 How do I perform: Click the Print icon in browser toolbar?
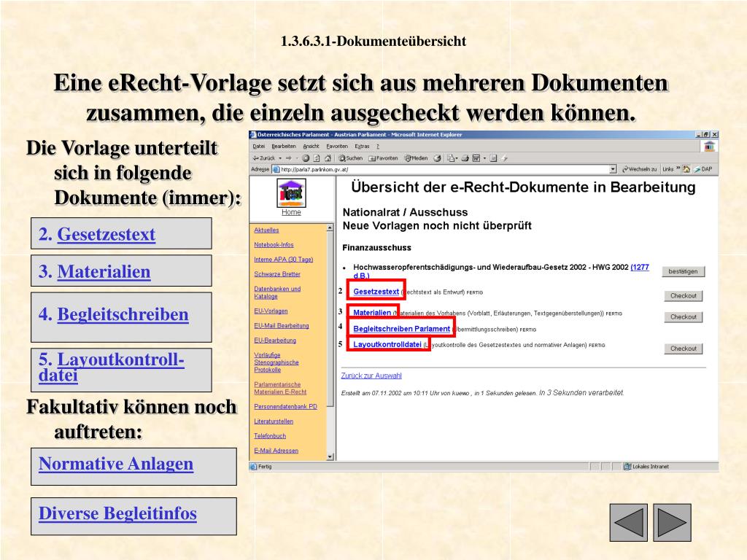pyautogui.click(x=465, y=158)
